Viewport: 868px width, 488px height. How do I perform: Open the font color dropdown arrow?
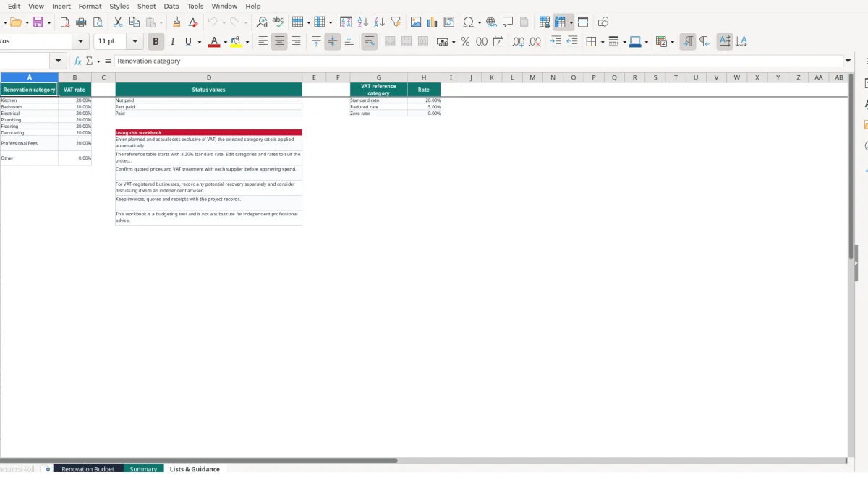point(225,42)
